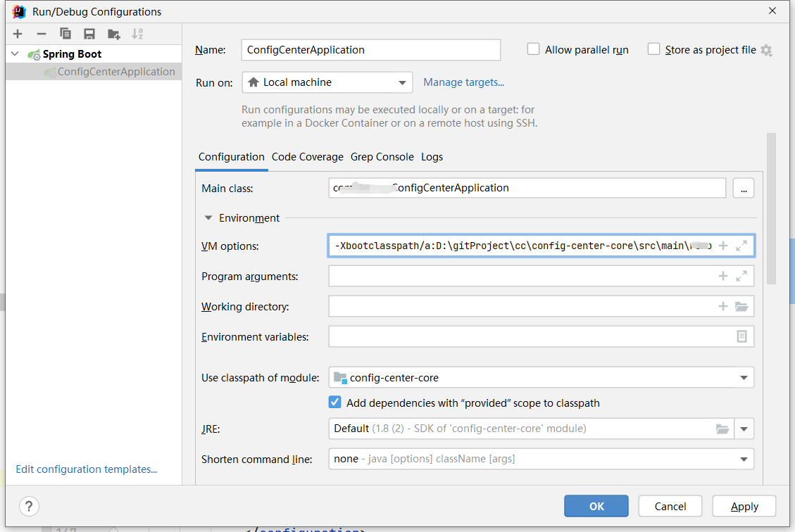Open environment variables editor icon
The height and width of the screenshot is (532, 795).
click(x=741, y=336)
